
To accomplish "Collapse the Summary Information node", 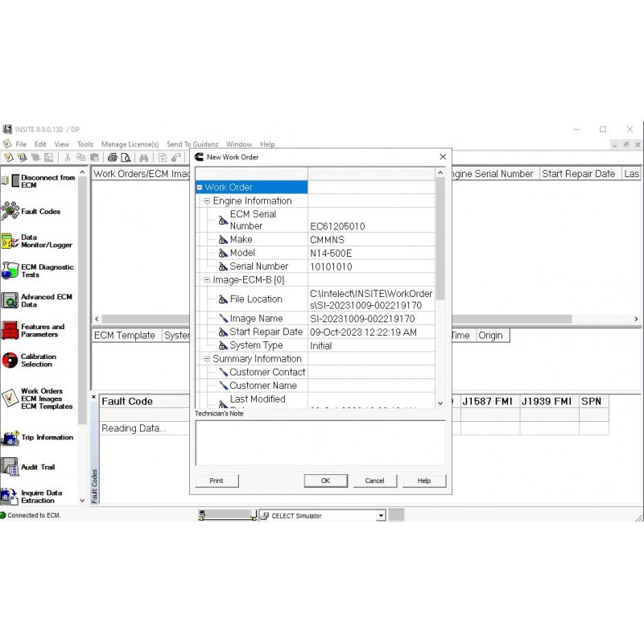I will (207, 358).
